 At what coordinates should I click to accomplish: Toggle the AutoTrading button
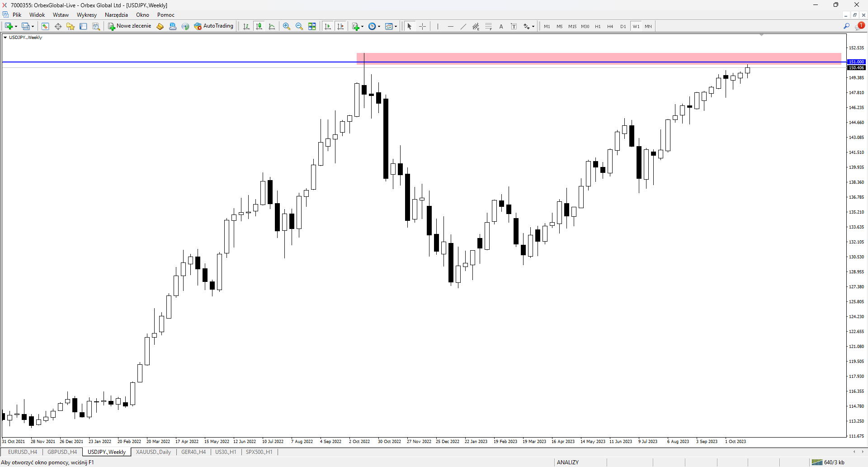point(214,26)
